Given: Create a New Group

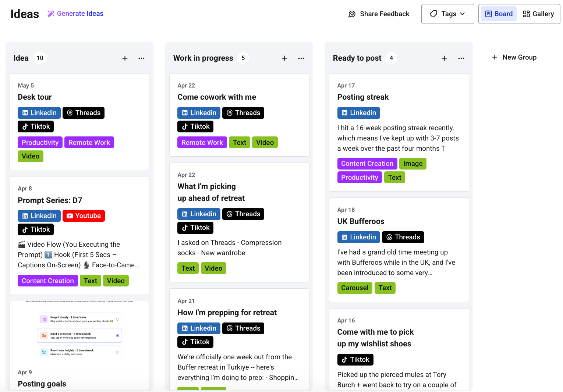Looking at the screenshot, I should (514, 57).
